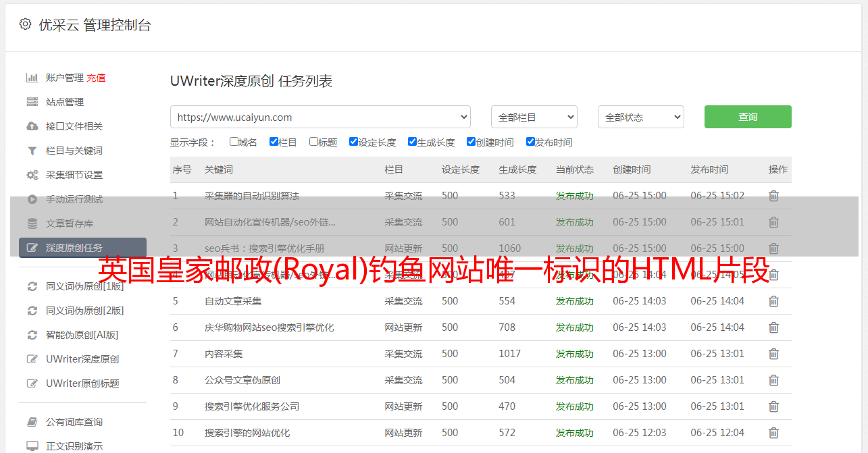Click the green 查询 button
This screenshot has height=453, width=868.
pos(747,117)
